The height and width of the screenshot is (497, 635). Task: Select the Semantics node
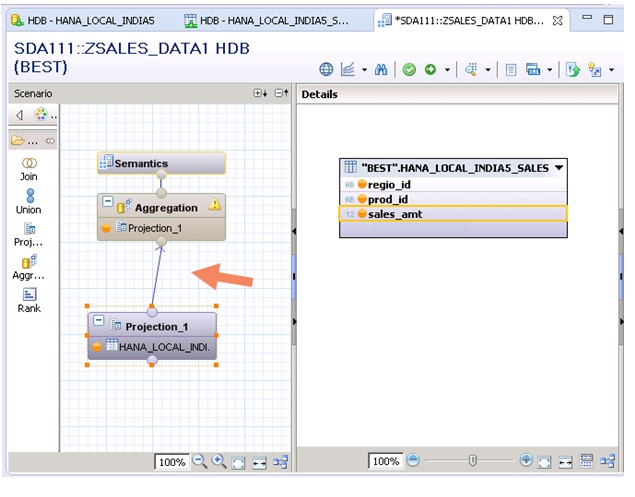click(161, 163)
